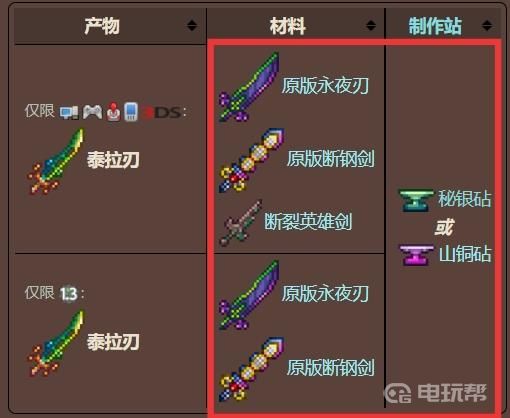Click the Excalibur sword icon in first recipe

(252, 160)
